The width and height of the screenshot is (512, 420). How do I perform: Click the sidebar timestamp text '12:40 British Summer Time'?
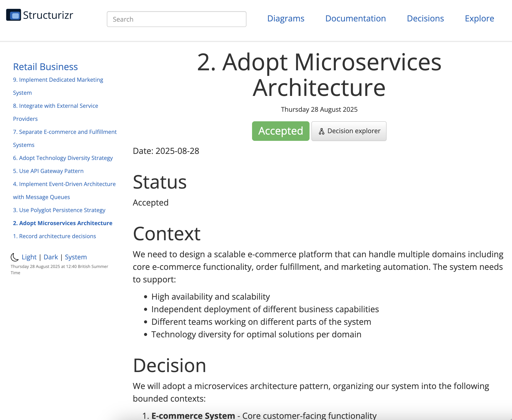tap(59, 270)
